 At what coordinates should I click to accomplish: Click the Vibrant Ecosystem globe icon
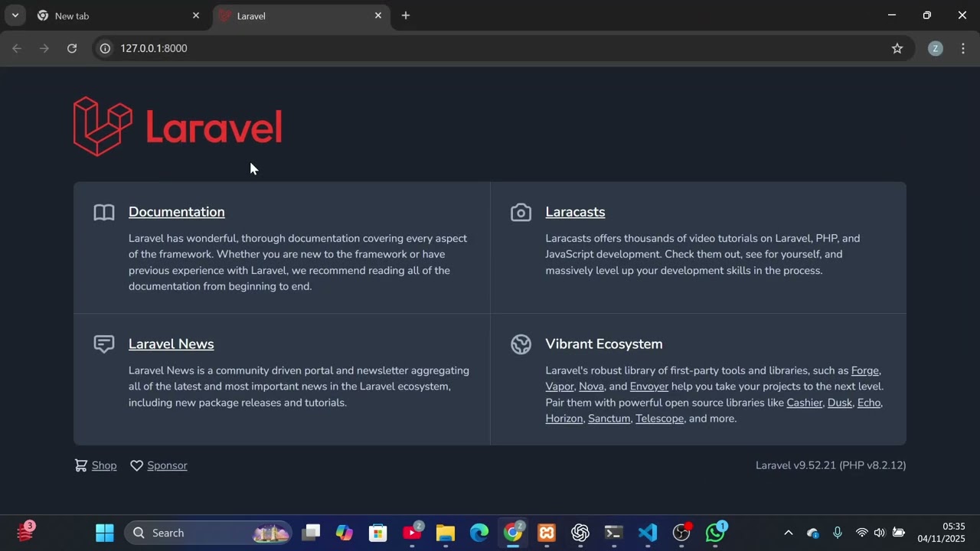(x=521, y=344)
